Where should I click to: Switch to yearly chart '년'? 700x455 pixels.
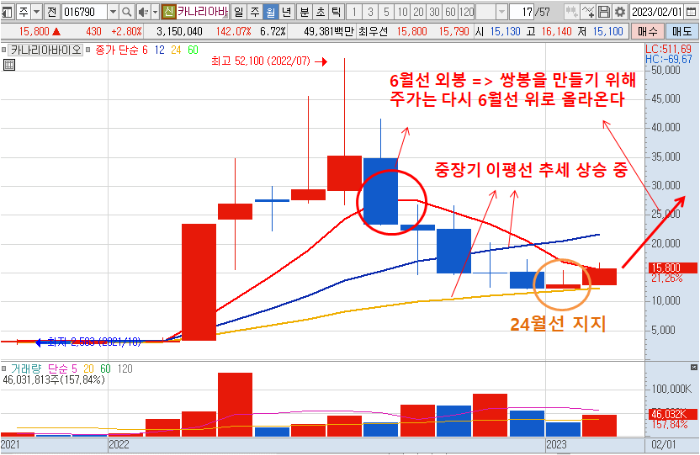287,12
